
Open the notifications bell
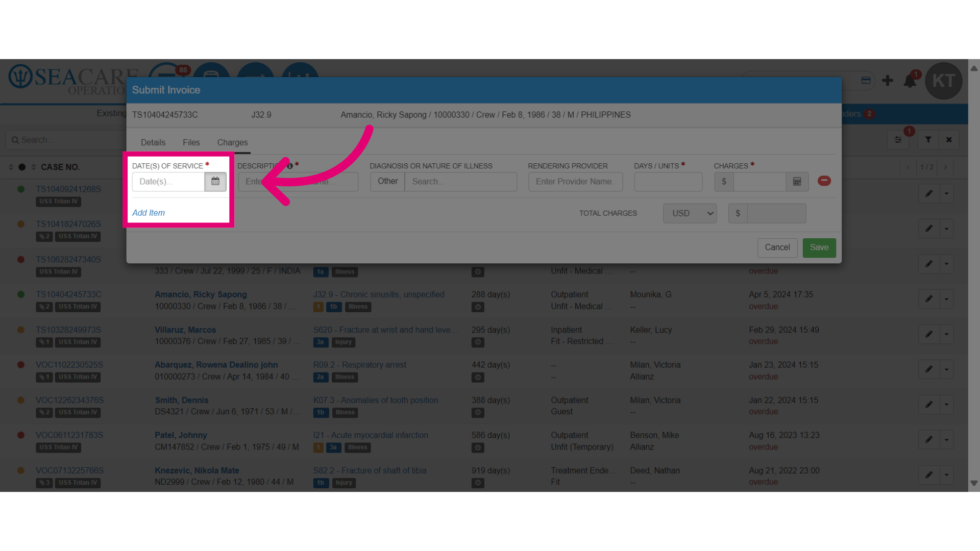pyautogui.click(x=910, y=81)
